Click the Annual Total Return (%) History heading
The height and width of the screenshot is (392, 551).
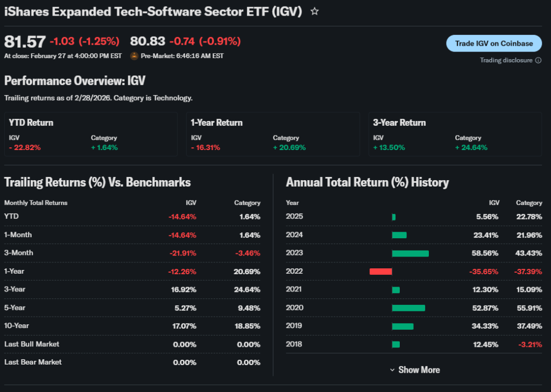coord(368,182)
